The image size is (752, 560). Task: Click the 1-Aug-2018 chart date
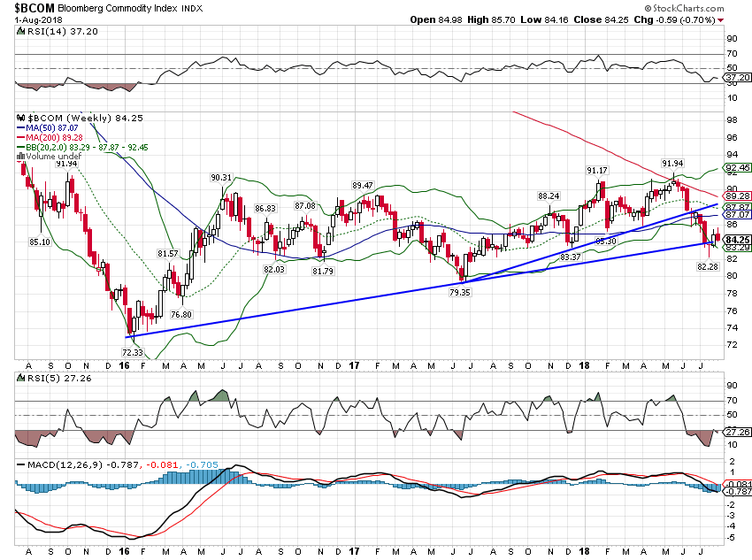[x=38, y=20]
